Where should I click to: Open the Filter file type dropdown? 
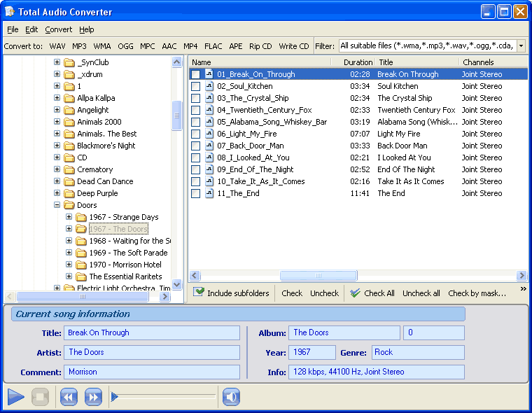pyautogui.click(x=521, y=46)
